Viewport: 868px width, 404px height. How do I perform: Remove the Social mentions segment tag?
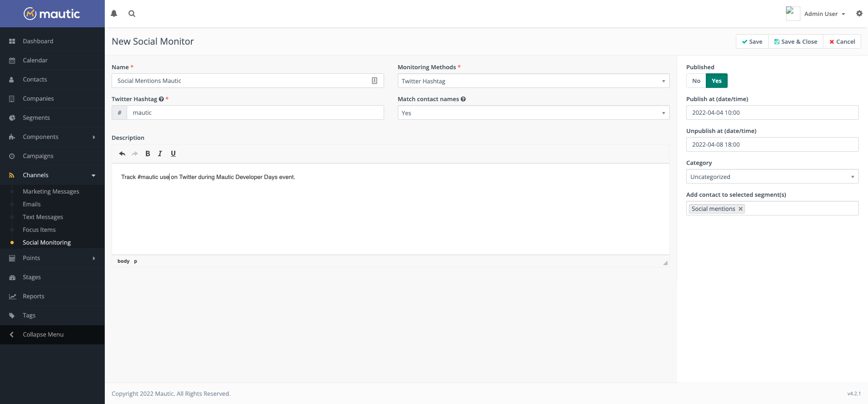click(x=740, y=209)
